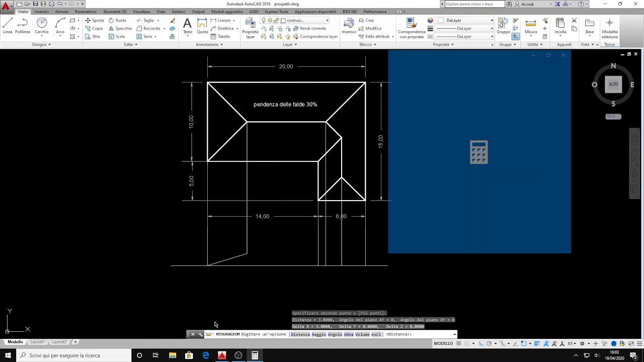Toggle clean screen mode in status bar
This screenshot has height=362, width=644.
point(631,343)
